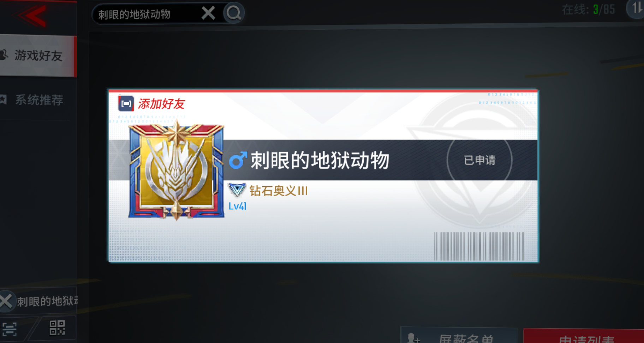Clear search text with X icon
Viewport: 644px width, 343px height.
coord(208,13)
